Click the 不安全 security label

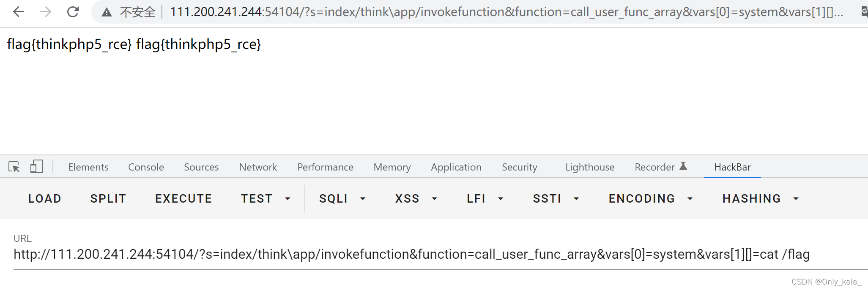click(x=138, y=12)
